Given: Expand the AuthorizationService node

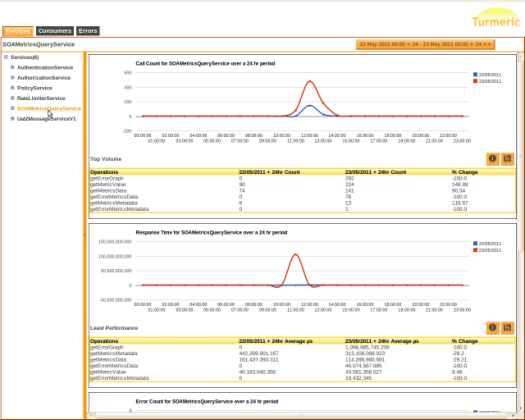Looking at the screenshot, I should [x=12, y=77].
